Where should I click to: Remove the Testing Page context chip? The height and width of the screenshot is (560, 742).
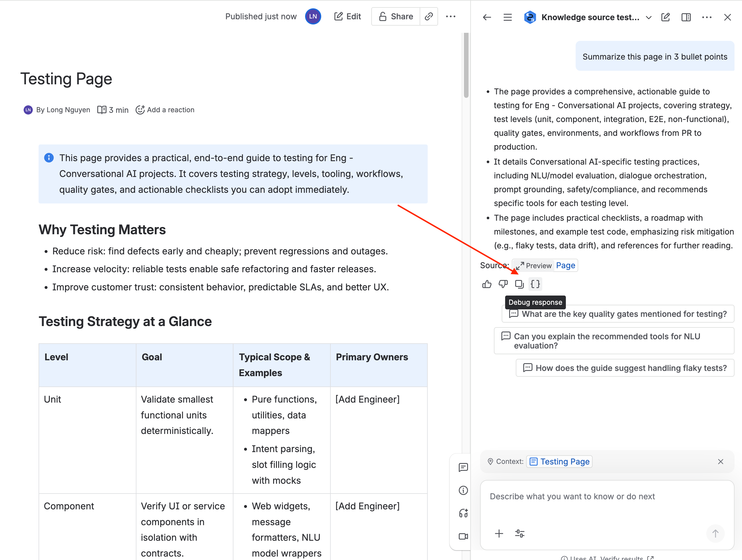[721, 461]
